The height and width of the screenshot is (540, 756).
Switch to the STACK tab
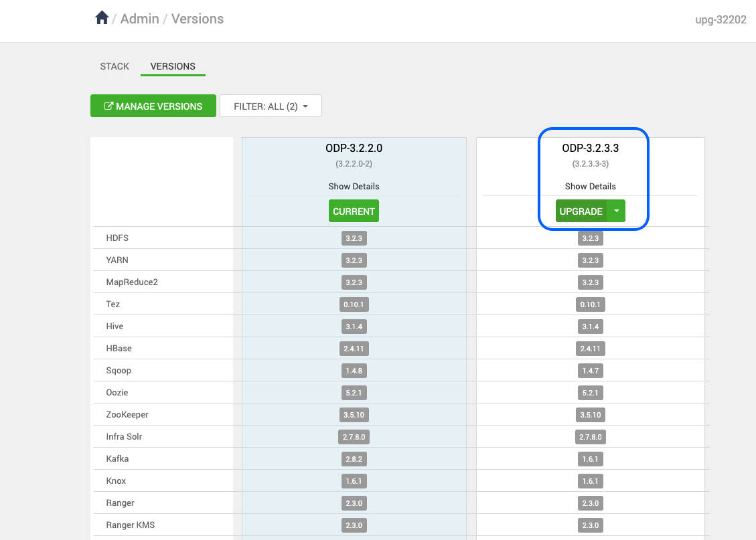115,66
